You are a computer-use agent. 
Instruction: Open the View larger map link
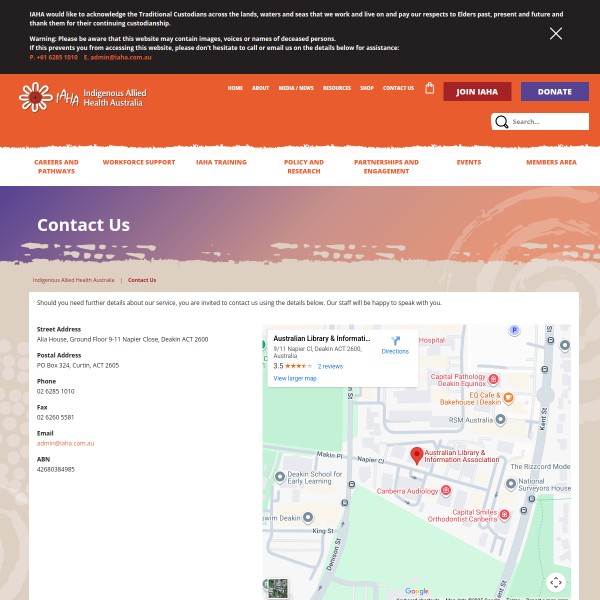(x=295, y=378)
